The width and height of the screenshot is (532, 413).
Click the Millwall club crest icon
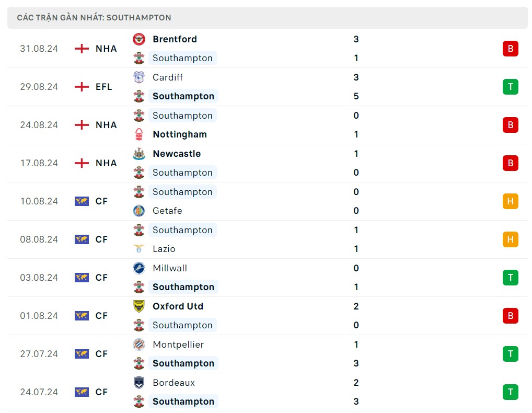coord(138,268)
